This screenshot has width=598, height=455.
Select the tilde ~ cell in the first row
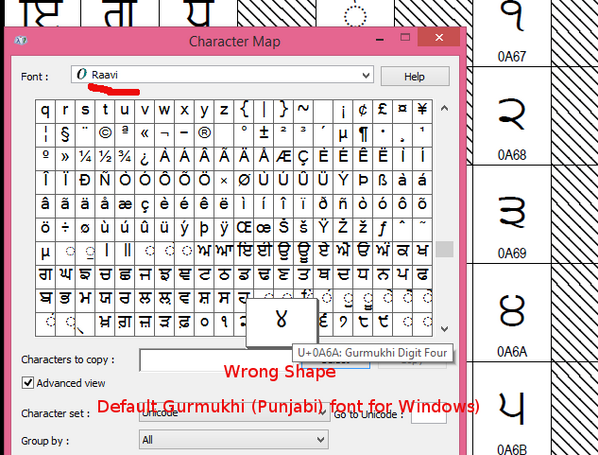tap(303, 111)
